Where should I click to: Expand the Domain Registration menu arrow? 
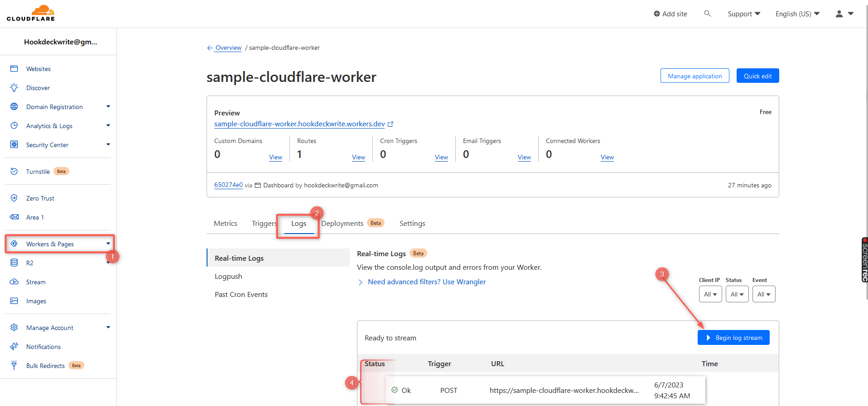point(108,107)
